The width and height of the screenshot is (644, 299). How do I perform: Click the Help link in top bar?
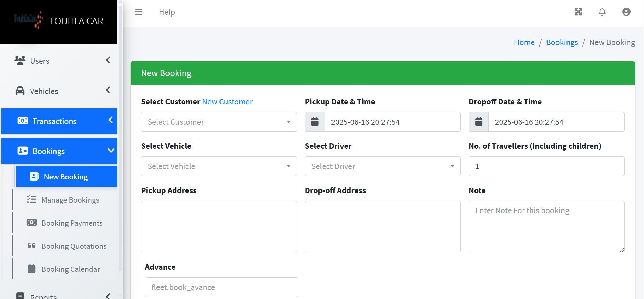[167, 12]
